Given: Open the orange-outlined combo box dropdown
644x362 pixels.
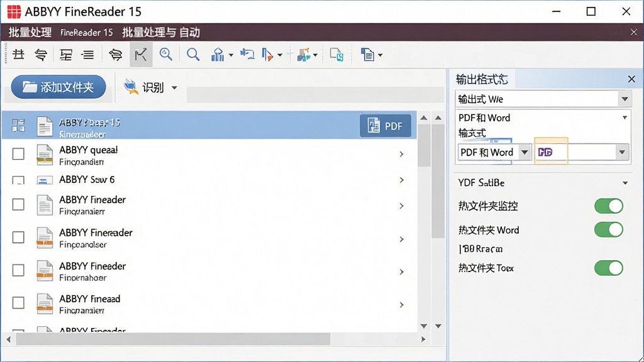Looking at the screenshot, I should click(622, 152).
